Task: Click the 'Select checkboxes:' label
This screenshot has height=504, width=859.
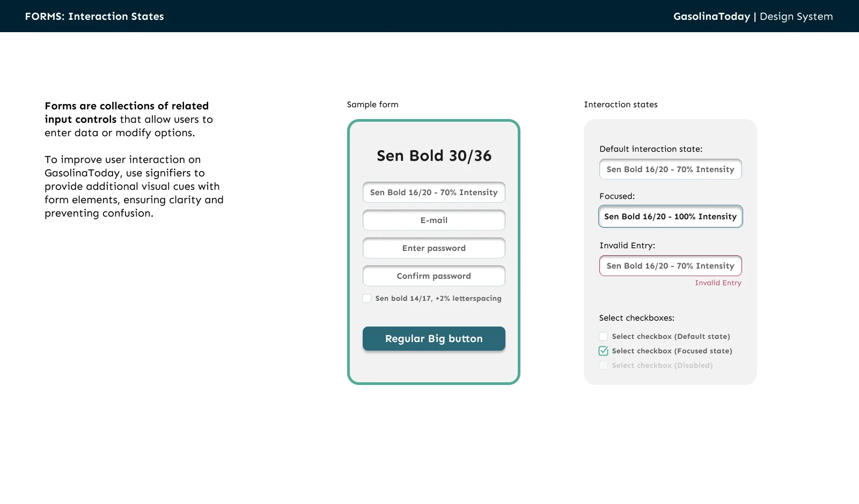Action: pos(637,318)
